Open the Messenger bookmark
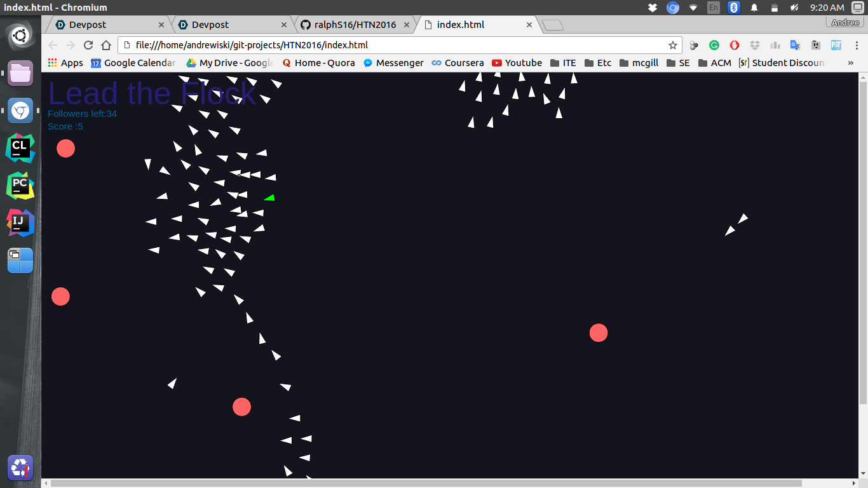Screen dimensions: 868x488 pos(393,63)
